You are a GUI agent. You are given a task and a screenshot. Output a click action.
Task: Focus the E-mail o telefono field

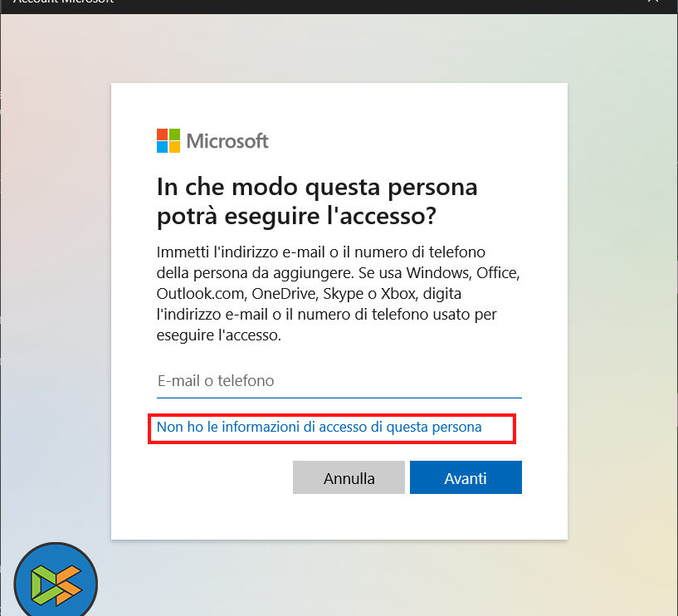point(339,381)
